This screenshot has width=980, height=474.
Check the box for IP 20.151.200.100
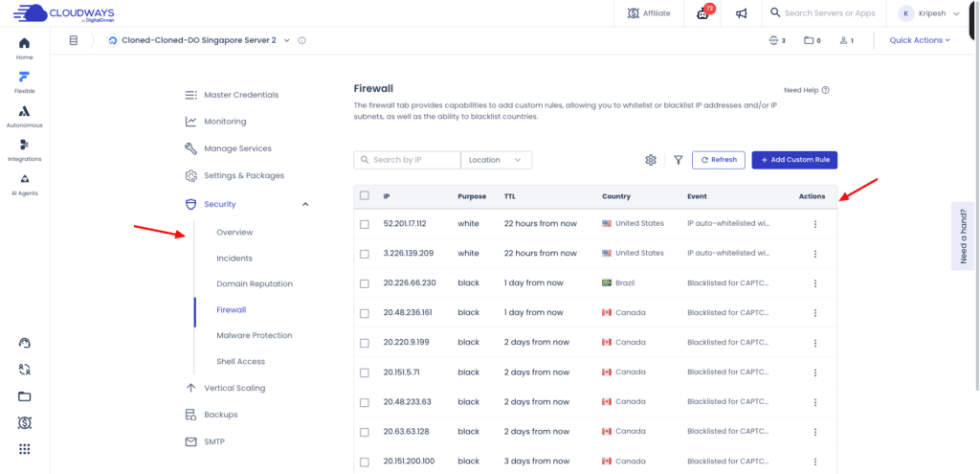click(365, 462)
